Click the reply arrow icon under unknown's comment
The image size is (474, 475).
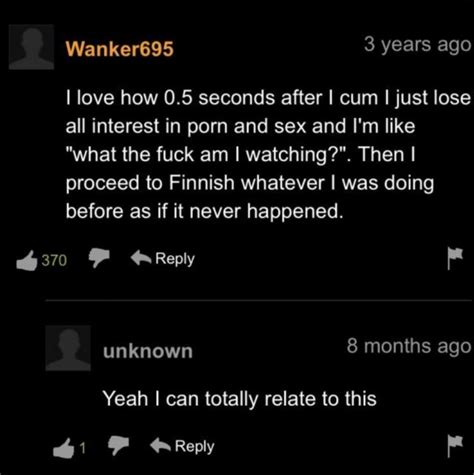(x=161, y=445)
